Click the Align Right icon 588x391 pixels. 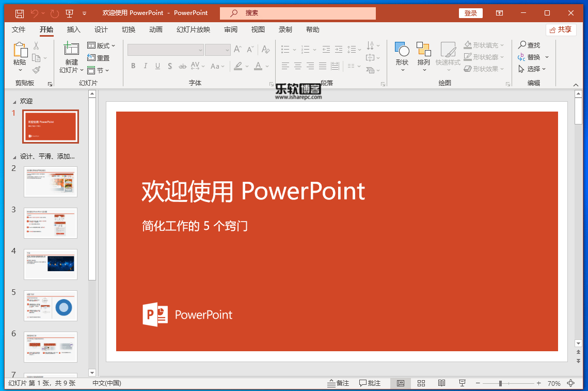tap(310, 67)
